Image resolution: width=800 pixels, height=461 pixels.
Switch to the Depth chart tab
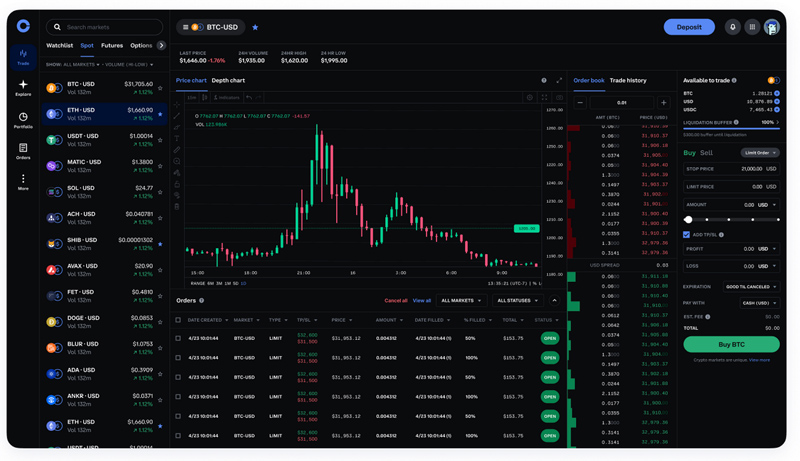point(228,80)
